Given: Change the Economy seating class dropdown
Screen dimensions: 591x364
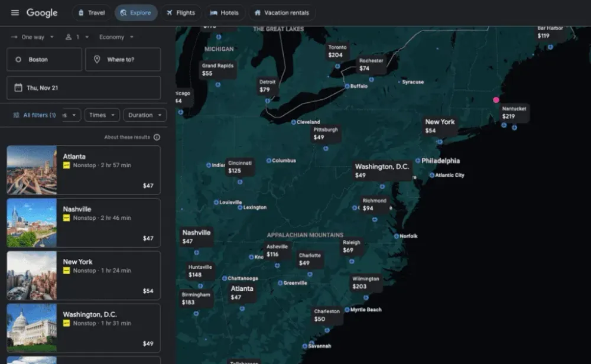Looking at the screenshot, I should point(116,37).
